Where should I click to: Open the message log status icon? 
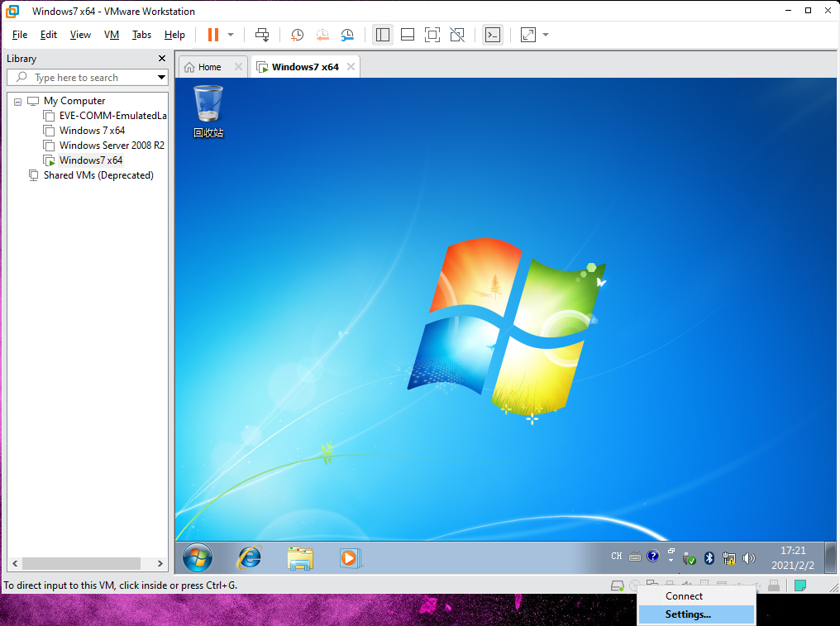tap(800, 585)
